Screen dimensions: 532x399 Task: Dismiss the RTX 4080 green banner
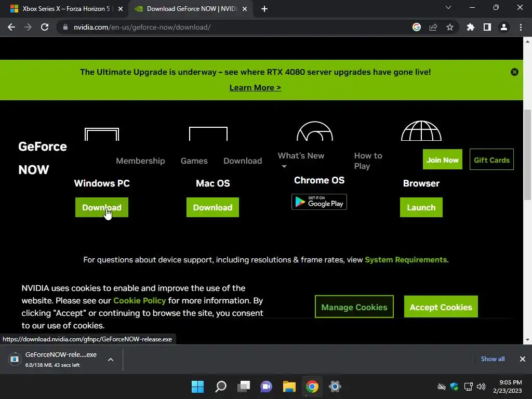(514, 72)
